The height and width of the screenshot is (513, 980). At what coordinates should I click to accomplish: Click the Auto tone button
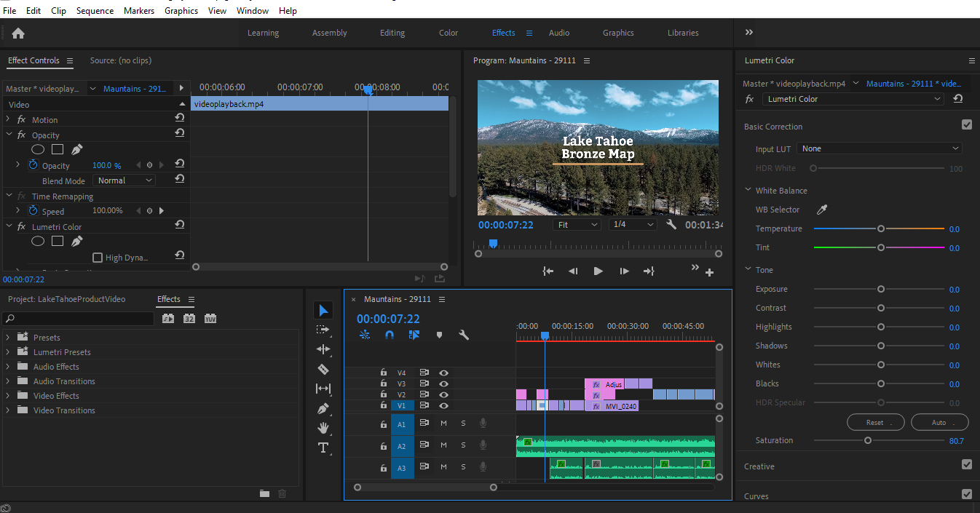pyautogui.click(x=939, y=423)
